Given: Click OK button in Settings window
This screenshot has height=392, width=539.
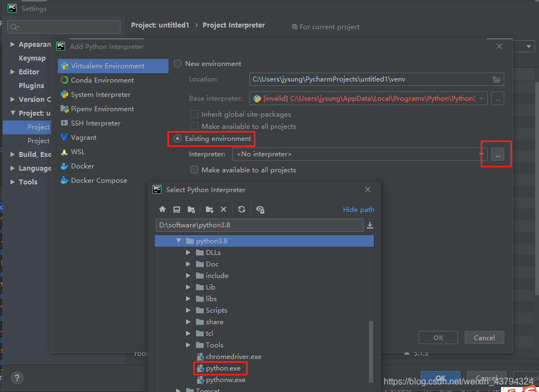Looking at the screenshot, I should [x=440, y=378].
